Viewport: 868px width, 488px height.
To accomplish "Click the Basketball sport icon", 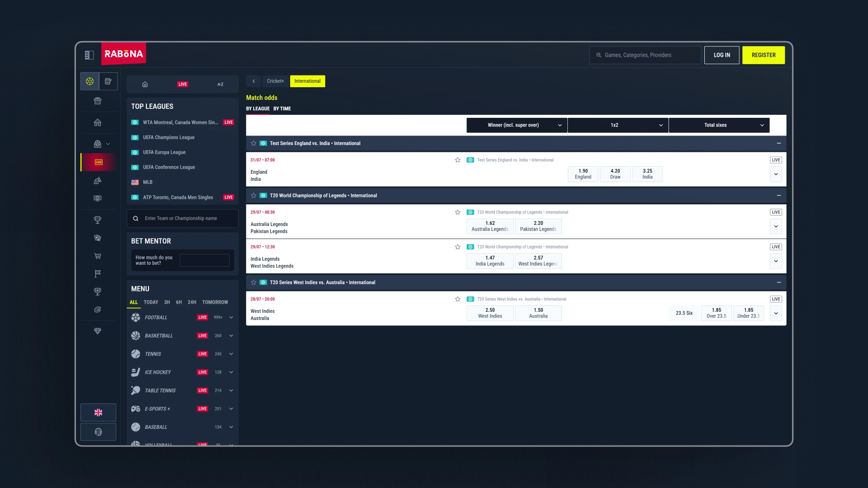I will click(x=136, y=336).
